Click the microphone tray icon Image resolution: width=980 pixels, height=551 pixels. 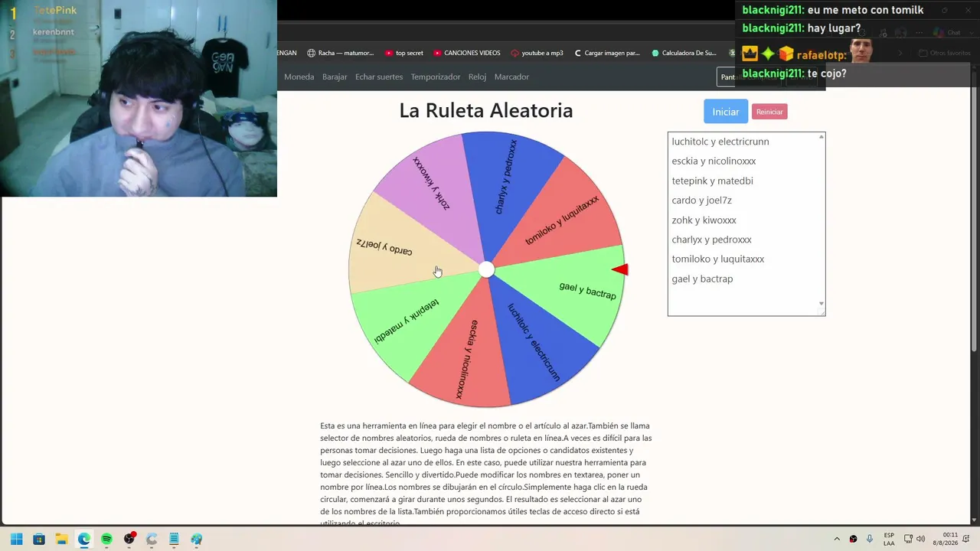870,539
